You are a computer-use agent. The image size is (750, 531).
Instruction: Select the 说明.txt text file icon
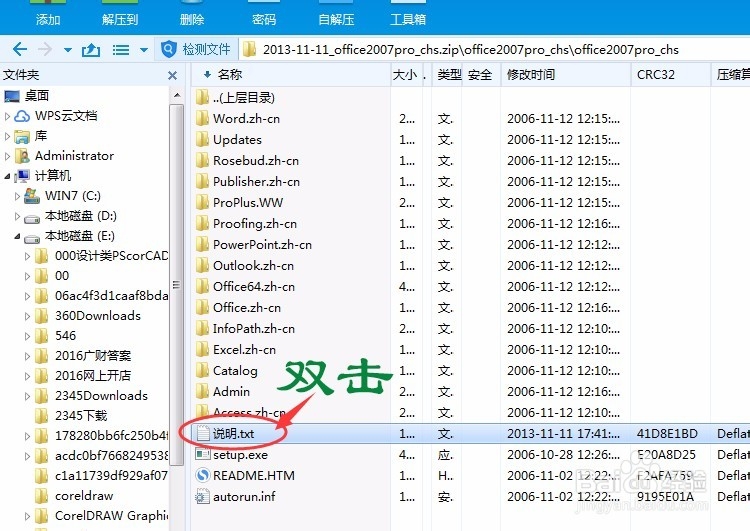click(x=203, y=433)
